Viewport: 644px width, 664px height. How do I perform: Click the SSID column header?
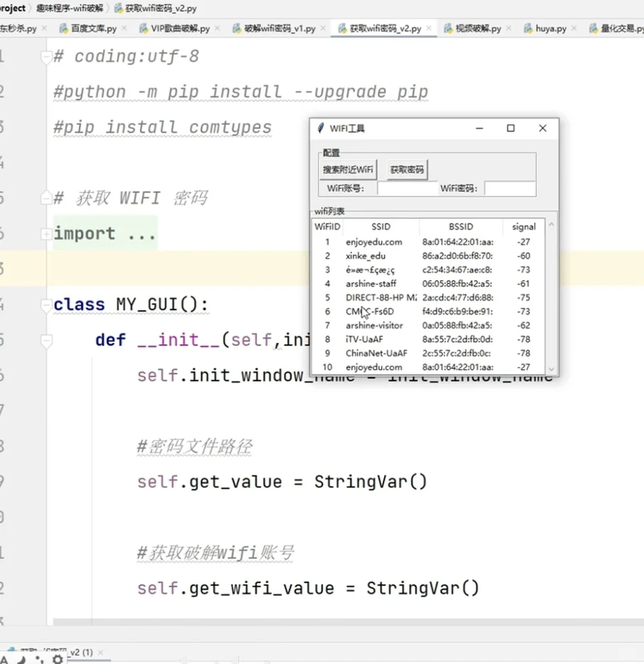point(381,227)
